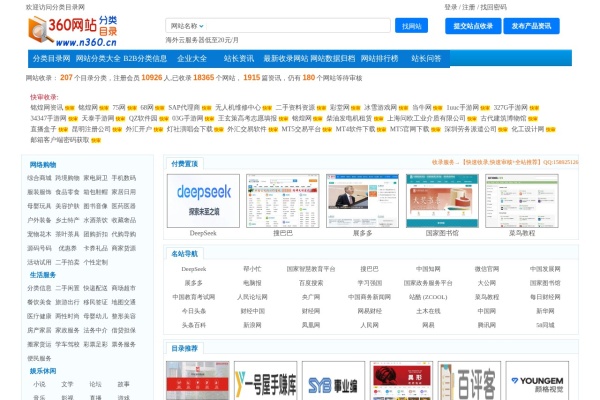
Task: Open 站酷 (ZCOOL) in 名站导航
Action: pos(428,297)
